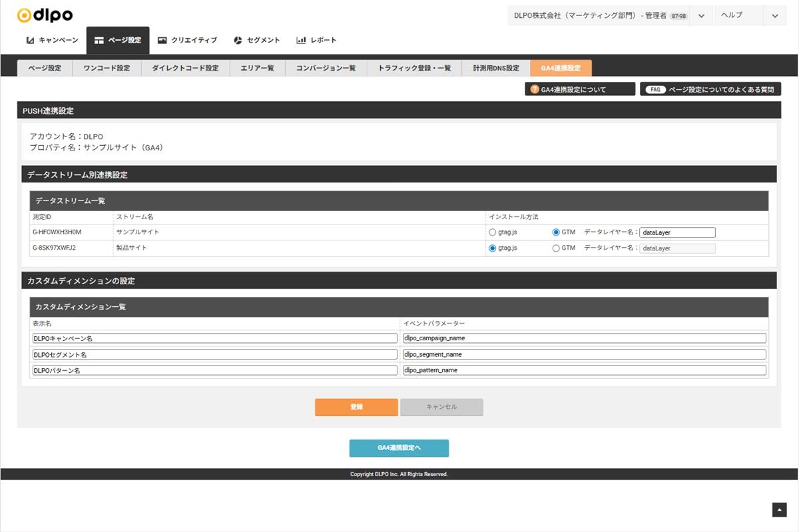Click the dlpo logo icon

pos(25,15)
